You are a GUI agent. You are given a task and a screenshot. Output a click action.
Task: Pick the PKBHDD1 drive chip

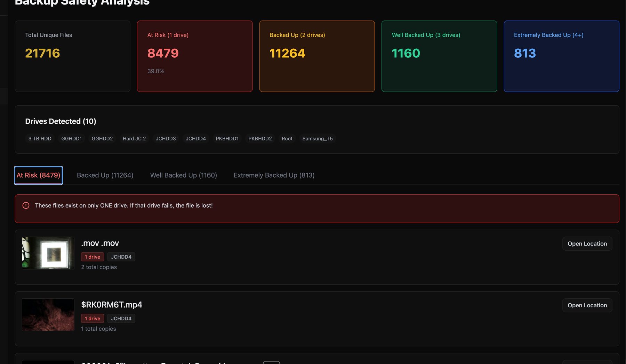point(227,139)
